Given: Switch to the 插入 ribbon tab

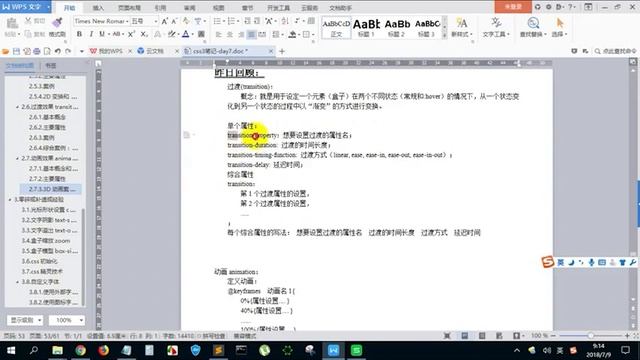Looking at the screenshot, I should (98, 8).
